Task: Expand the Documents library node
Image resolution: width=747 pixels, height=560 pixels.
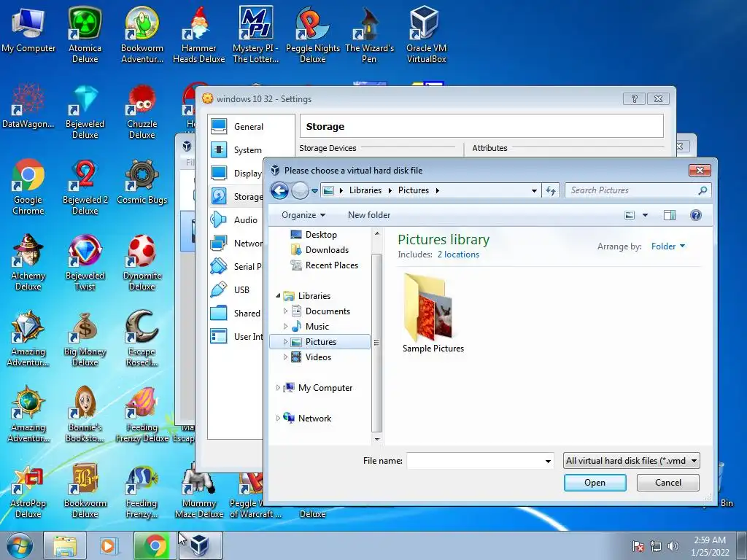Action: coord(285,311)
